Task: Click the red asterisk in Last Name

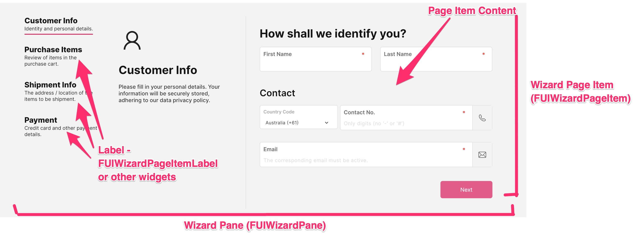Action: click(483, 54)
